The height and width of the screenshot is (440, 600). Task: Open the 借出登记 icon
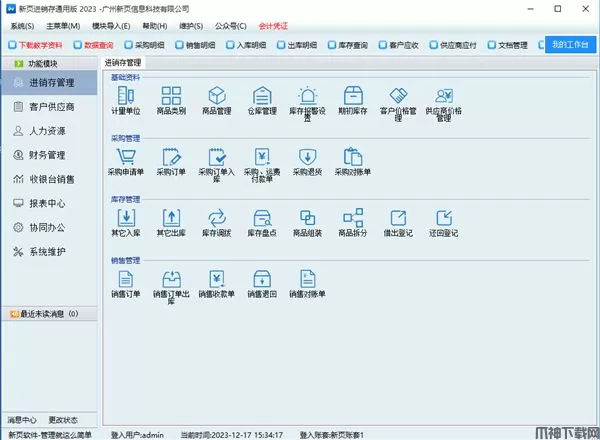click(398, 217)
